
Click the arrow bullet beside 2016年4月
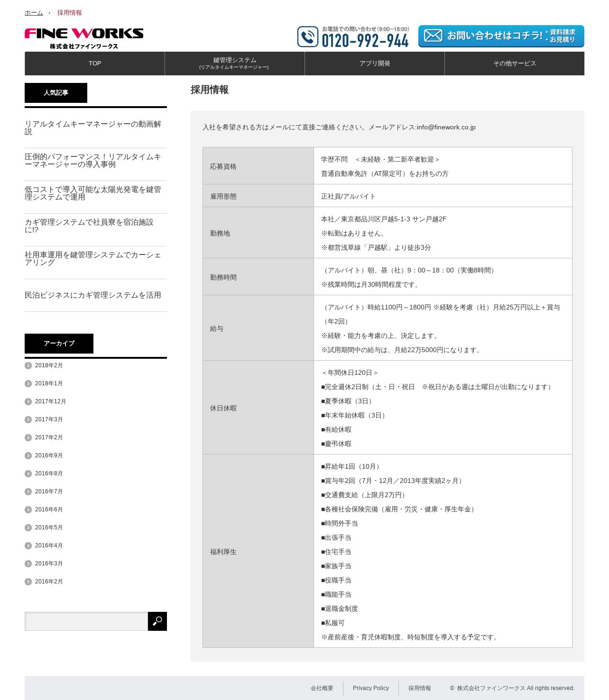point(28,545)
